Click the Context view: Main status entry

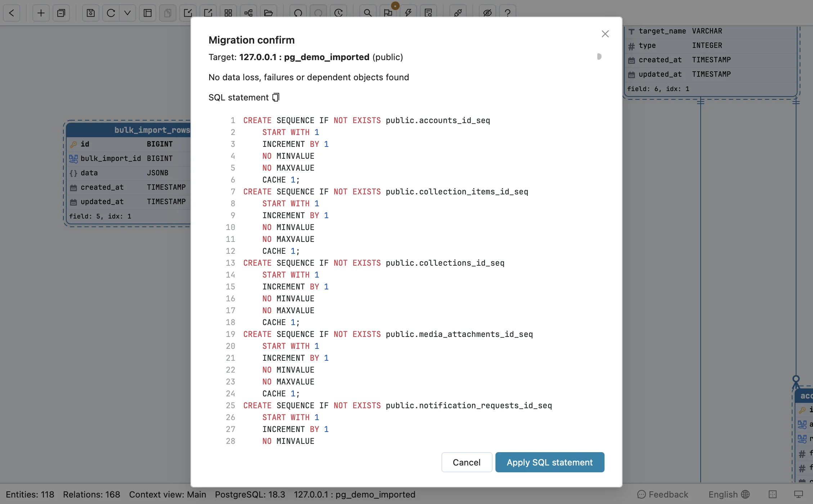(x=167, y=494)
